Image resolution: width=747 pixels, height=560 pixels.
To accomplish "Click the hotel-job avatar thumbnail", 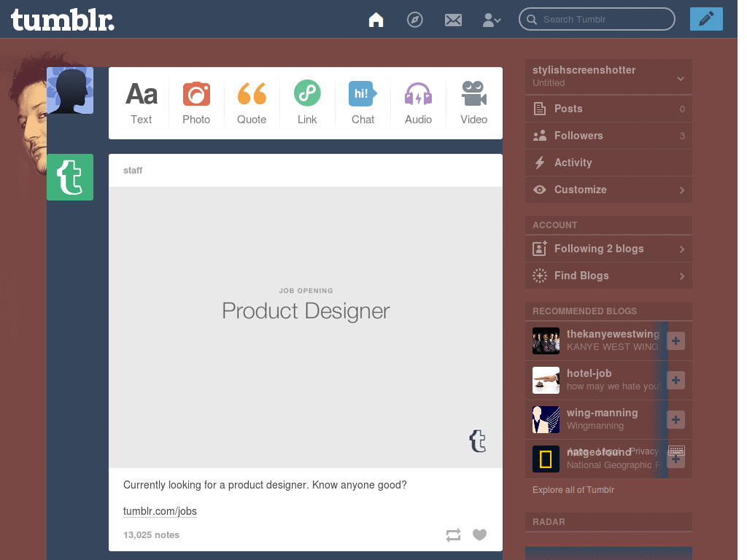I will point(546,380).
